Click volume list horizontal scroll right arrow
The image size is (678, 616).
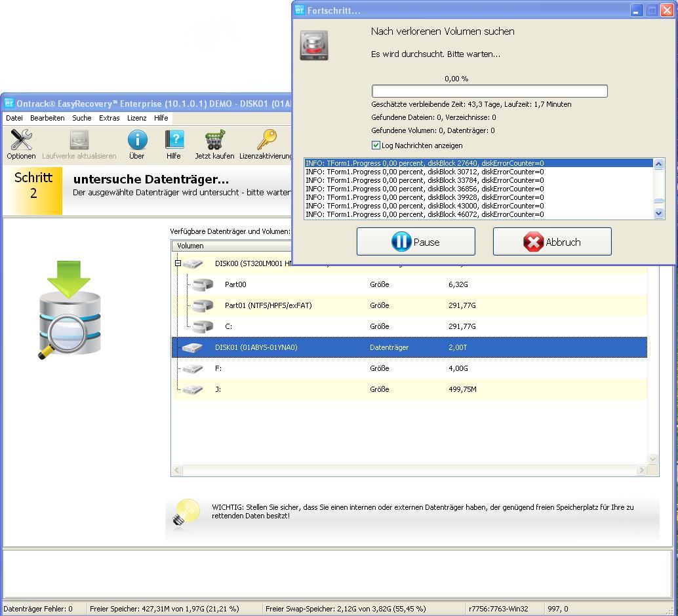(x=642, y=471)
